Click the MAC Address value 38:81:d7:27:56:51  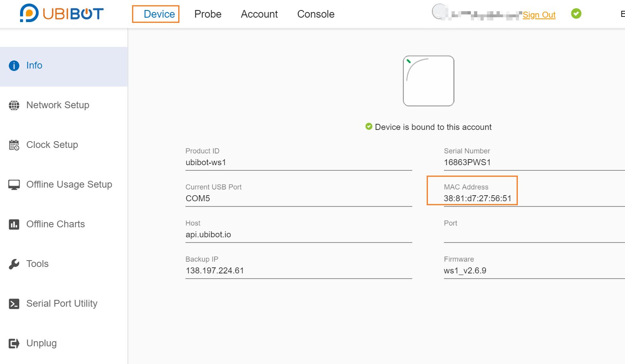[x=478, y=198]
